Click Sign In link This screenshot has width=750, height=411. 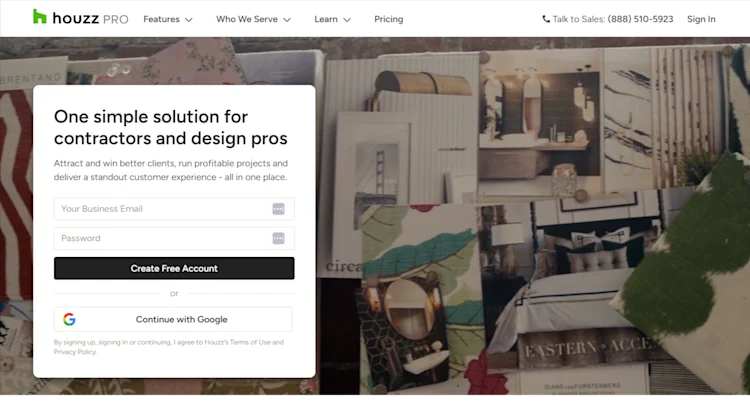pyautogui.click(x=701, y=19)
